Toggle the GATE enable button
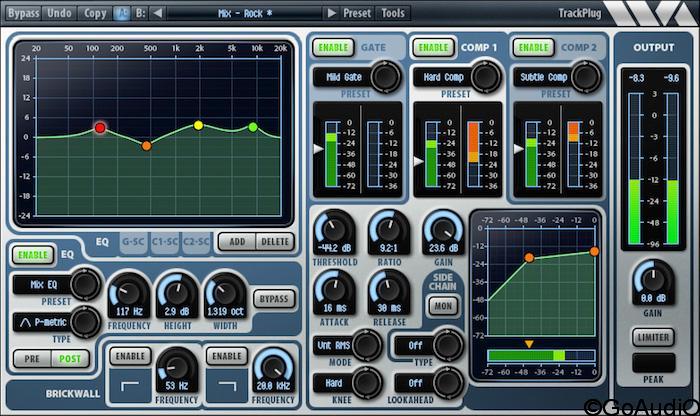 333,47
